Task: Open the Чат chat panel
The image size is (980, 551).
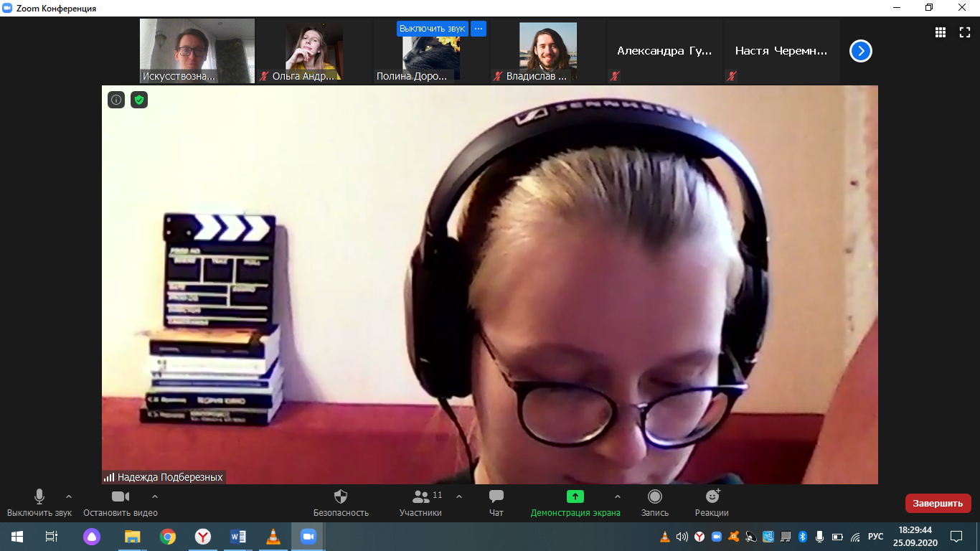Action: click(x=496, y=503)
